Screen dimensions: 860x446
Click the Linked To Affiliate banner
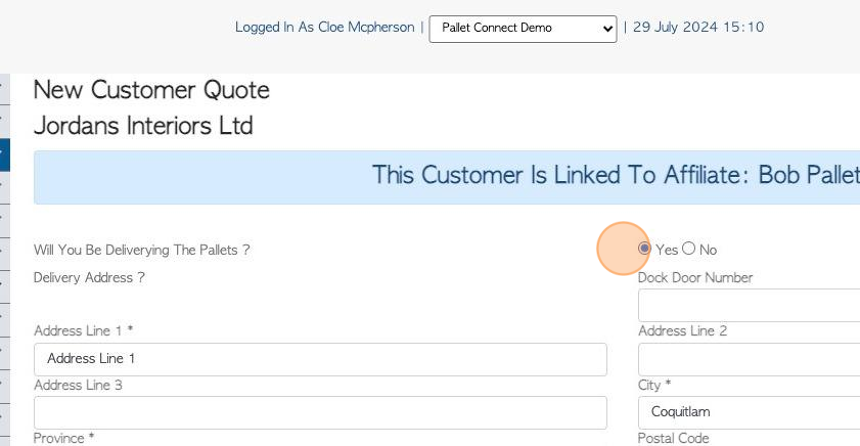446,177
